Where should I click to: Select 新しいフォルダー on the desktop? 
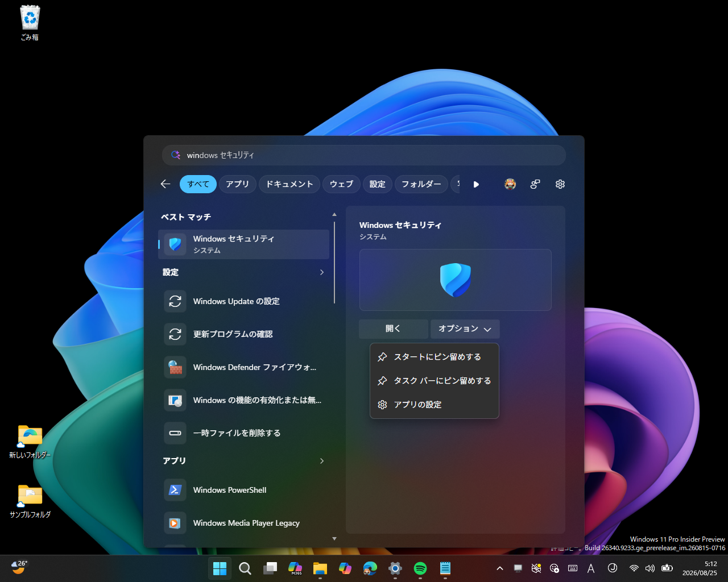[30, 442]
